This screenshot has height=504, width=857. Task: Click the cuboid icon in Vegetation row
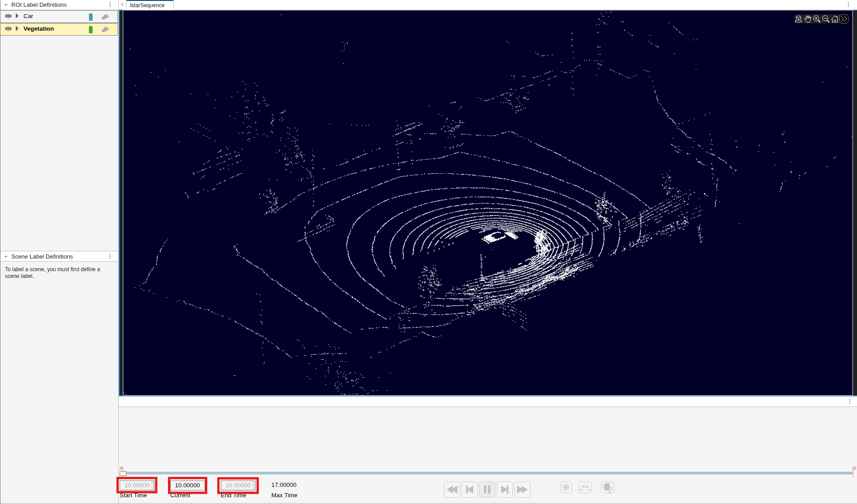[x=105, y=29]
